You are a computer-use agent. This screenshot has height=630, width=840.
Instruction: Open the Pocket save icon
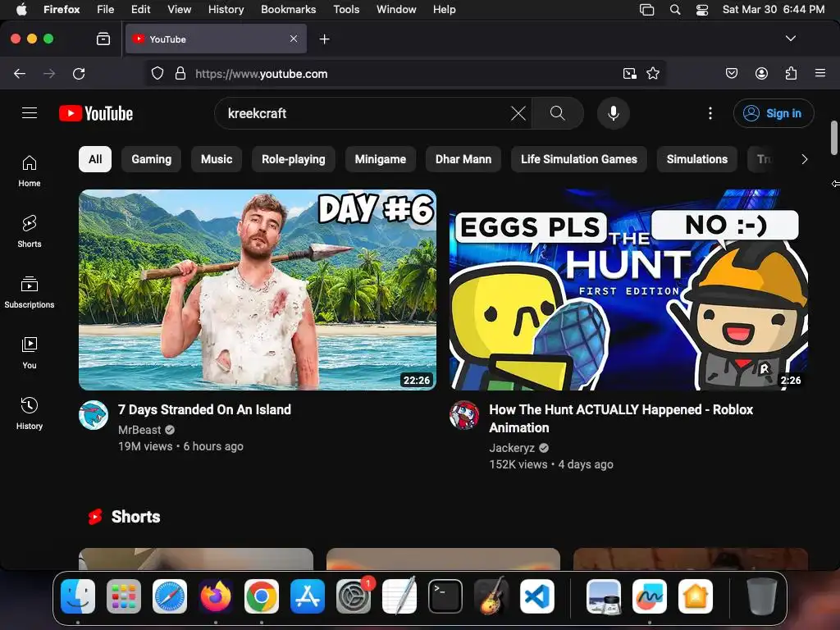coord(731,73)
